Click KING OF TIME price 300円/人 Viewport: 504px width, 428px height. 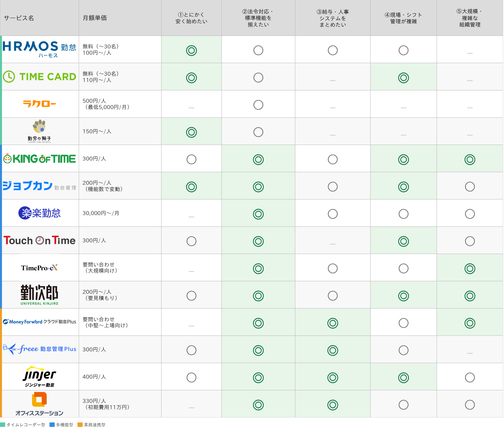(x=94, y=158)
